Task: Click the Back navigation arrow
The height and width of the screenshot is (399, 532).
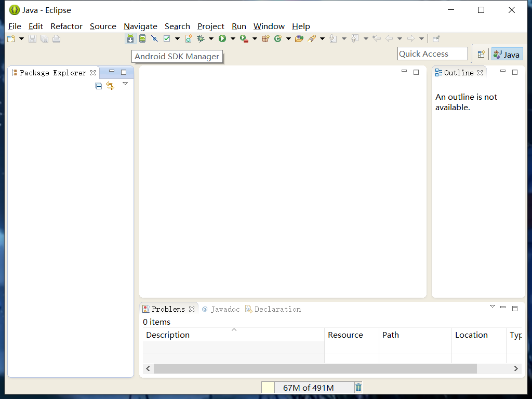Action: (389, 38)
